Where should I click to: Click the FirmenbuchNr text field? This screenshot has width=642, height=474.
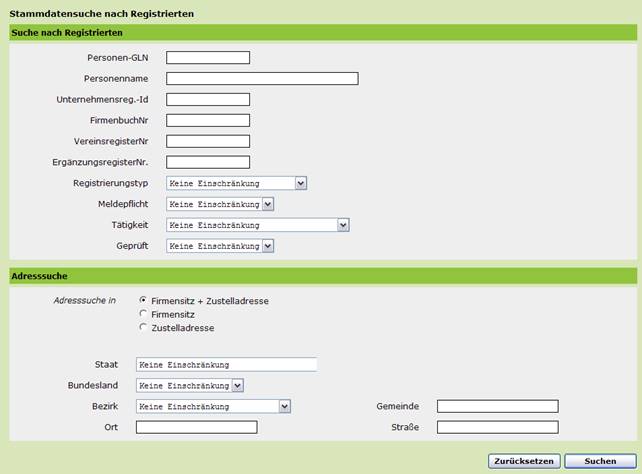click(208, 120)
